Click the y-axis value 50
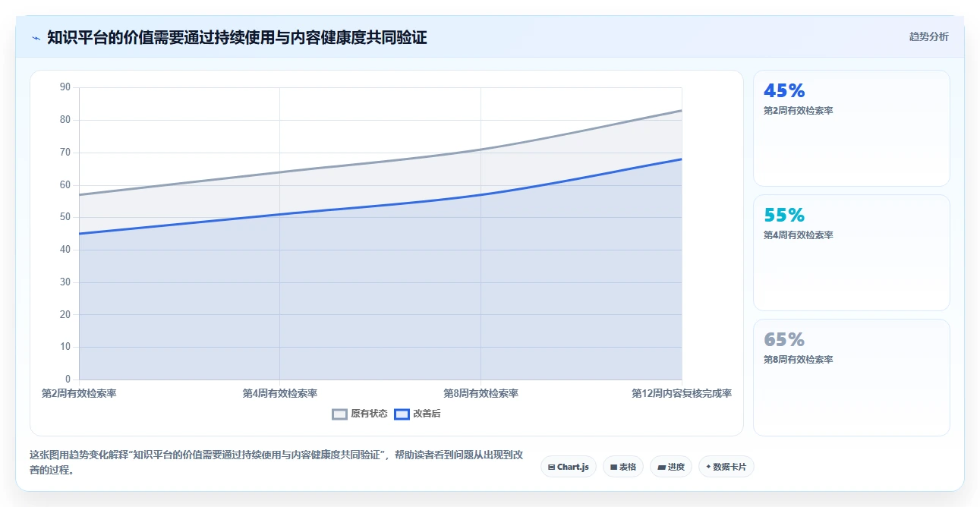Viewport: 980px width, 507px height. pos(65,217)
